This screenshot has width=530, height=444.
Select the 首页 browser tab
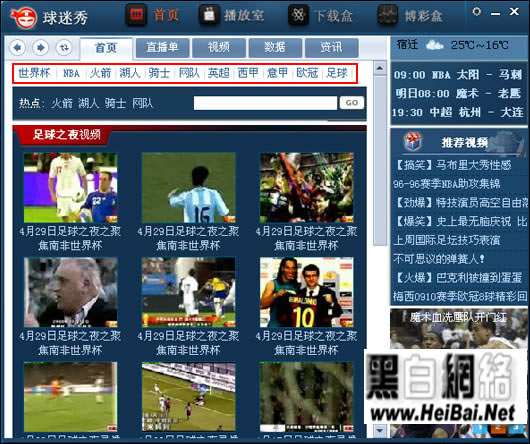pyautogui.click(x=106, y=48)
